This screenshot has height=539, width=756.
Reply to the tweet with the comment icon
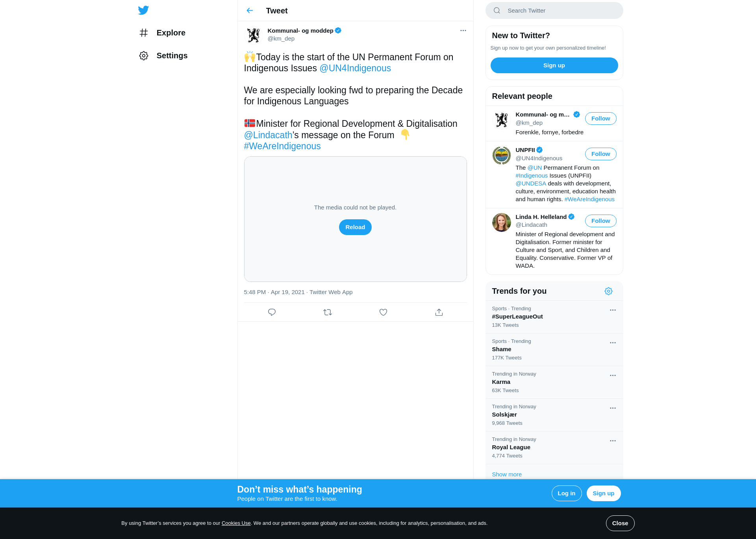[272, 312]
